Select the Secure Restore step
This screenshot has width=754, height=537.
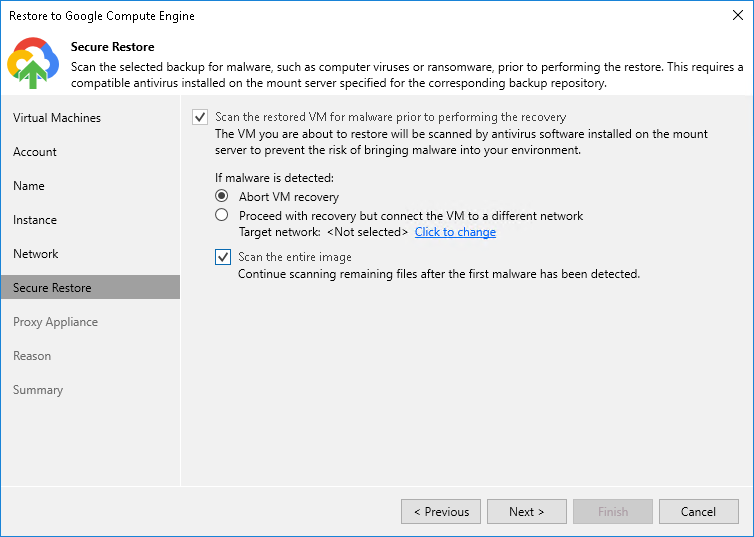click(52, 288)
